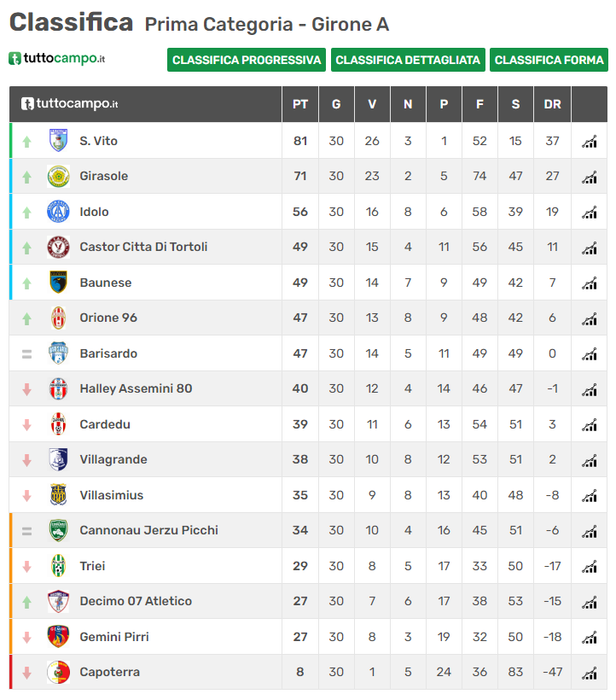This screenshot has width=616, height=700.
Task: Open the Classifica Progressiva view
Action: pyautogui.click(x=247, y=60)
